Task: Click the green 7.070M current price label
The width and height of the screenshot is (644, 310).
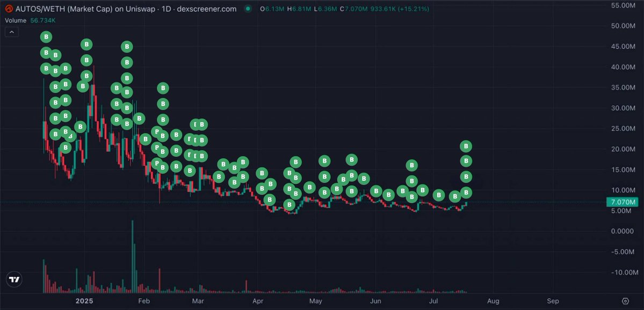Action: pos(622,202)
